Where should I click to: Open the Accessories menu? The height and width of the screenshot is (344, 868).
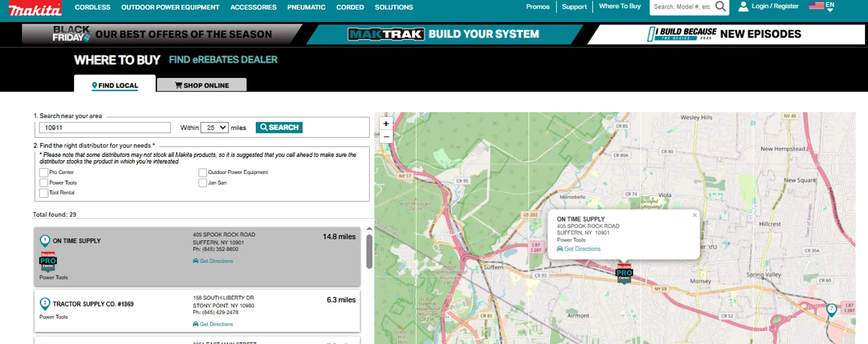tap(253, 8)
